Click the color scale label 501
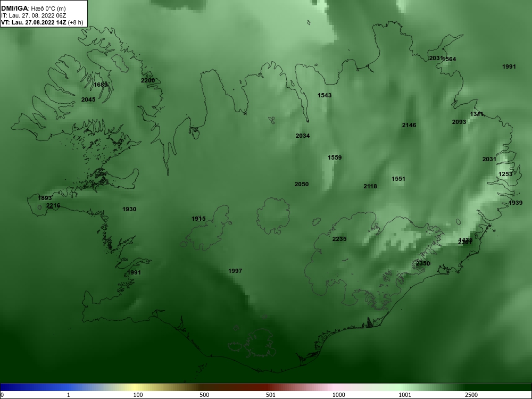532x399 pixels. click(x=271, y=395)
